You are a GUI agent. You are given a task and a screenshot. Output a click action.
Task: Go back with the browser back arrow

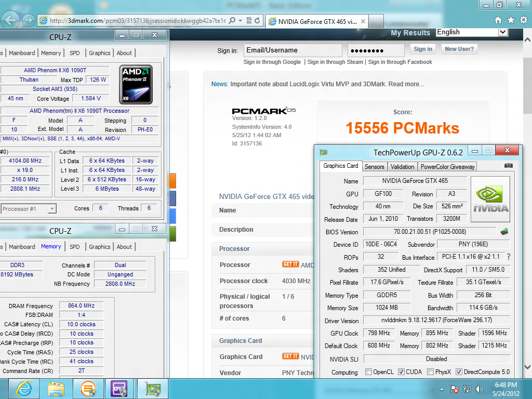10,20
